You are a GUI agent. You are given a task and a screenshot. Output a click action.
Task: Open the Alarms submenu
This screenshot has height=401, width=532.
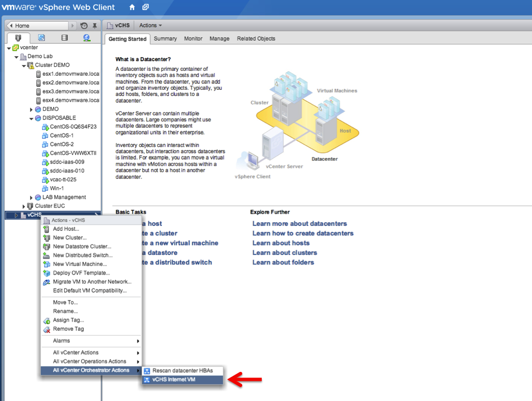[x=91, y=341]
